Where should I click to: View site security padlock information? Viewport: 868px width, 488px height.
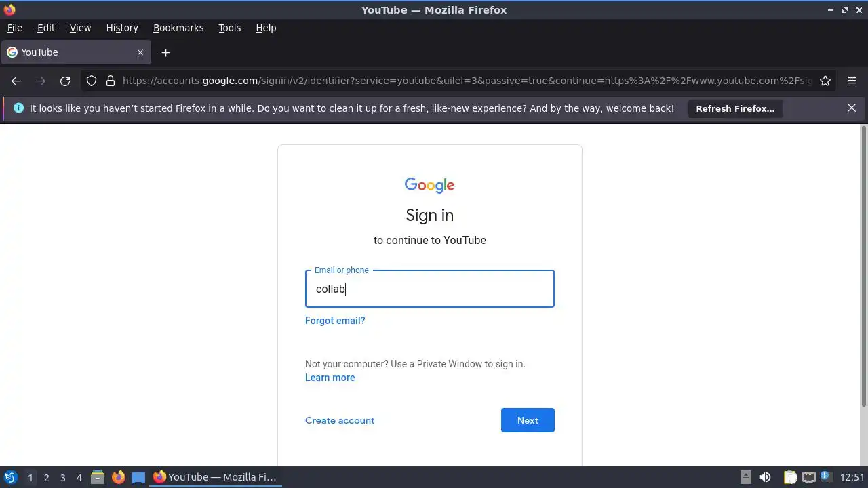tap(111, 81)
